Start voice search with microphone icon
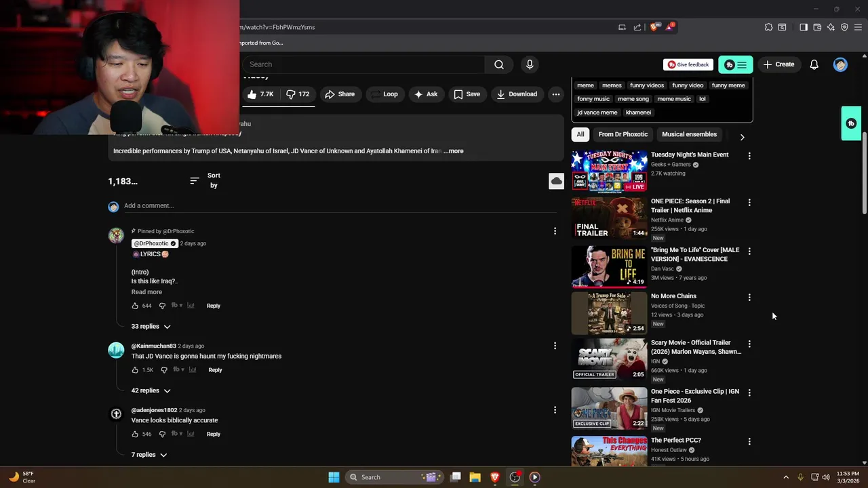The width and height of the screenshot is (868, 488). [530, 64]
